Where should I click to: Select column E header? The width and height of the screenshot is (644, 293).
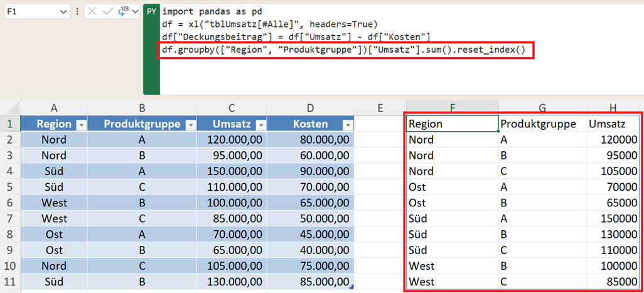pos(380,108)
